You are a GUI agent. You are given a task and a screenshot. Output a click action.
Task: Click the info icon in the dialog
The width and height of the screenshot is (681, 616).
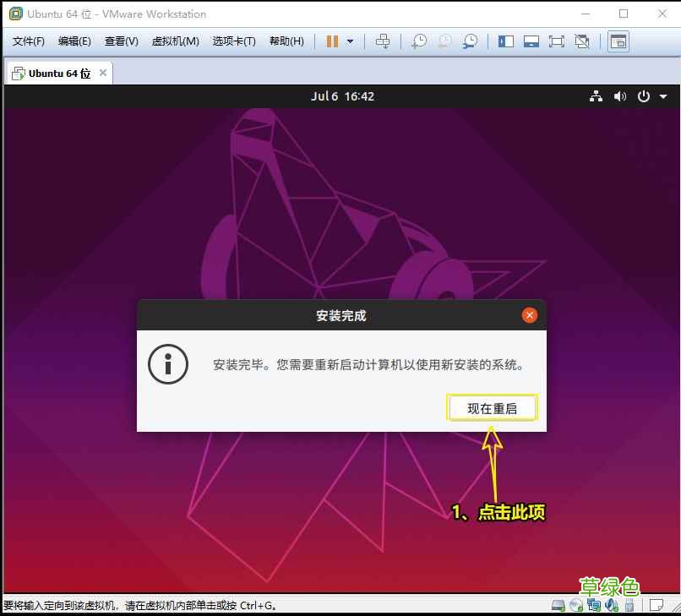click(168, 364)
